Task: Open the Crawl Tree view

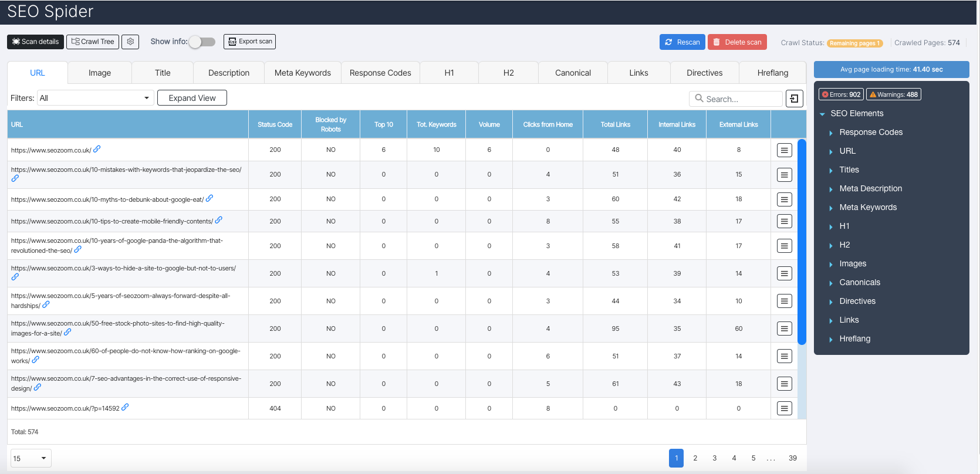Action: [x=93, y=42]
